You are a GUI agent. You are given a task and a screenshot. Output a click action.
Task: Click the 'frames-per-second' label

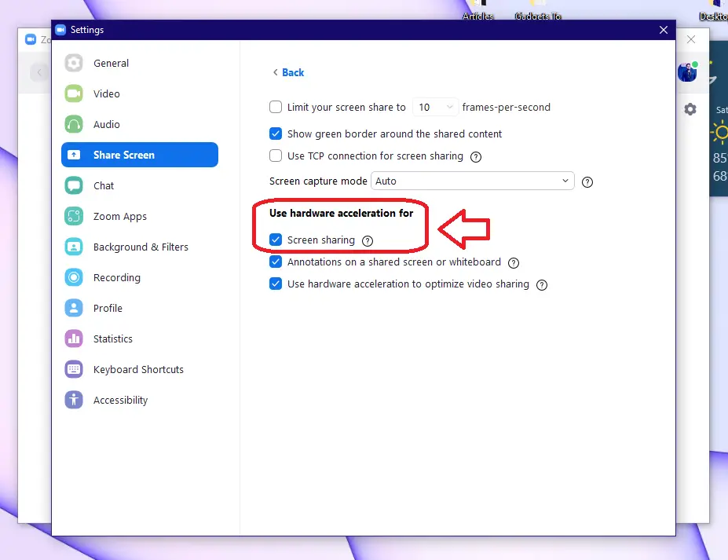tap(506, 108)
